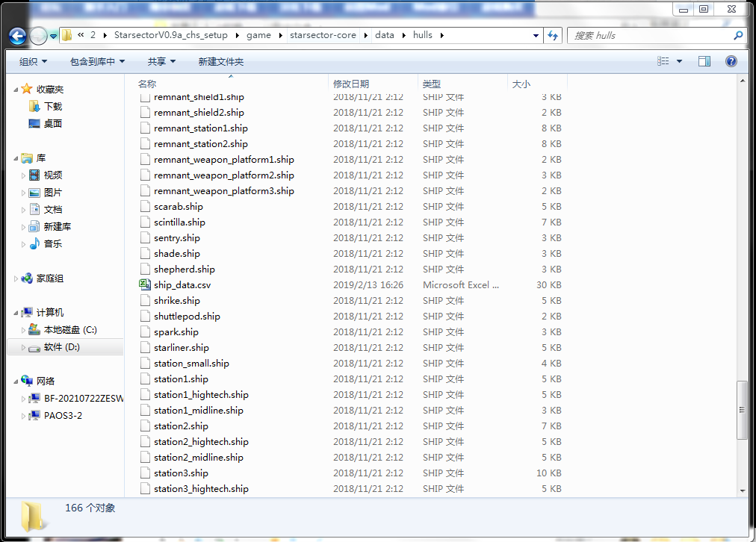Click the back navigation arrow

pyautogui.click(x=17, y=35)
